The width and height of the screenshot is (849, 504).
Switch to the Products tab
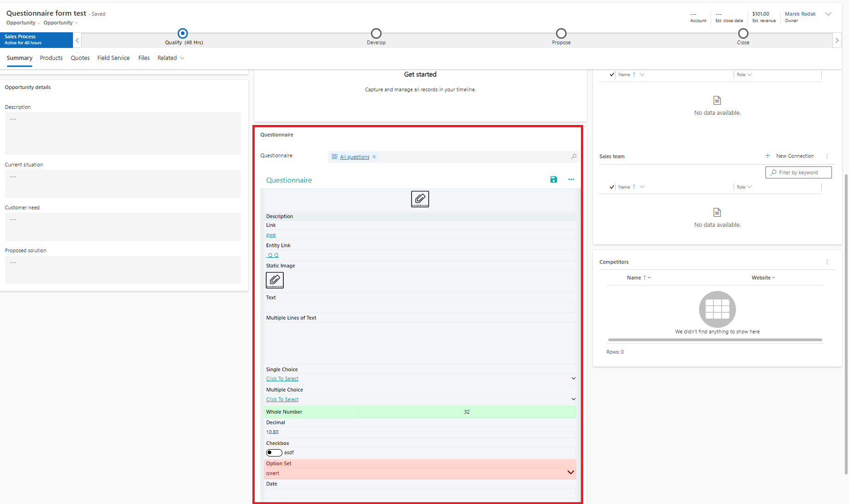pos(51,58)
